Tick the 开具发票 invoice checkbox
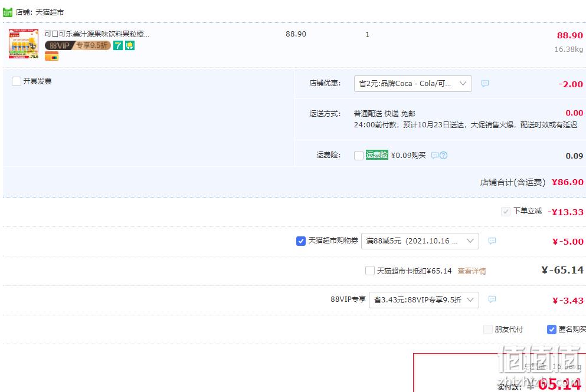586x392 pixels. 17,81
